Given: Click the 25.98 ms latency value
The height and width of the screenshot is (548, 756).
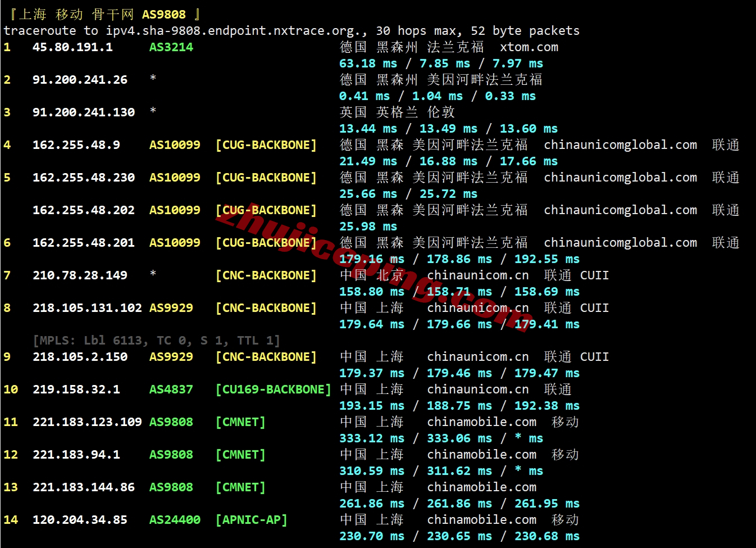Looking at the screenshot, I should (x=368, y=227).
